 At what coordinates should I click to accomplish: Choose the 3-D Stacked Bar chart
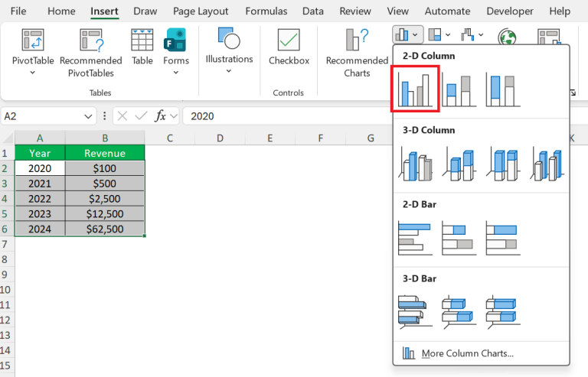[459, 312]
